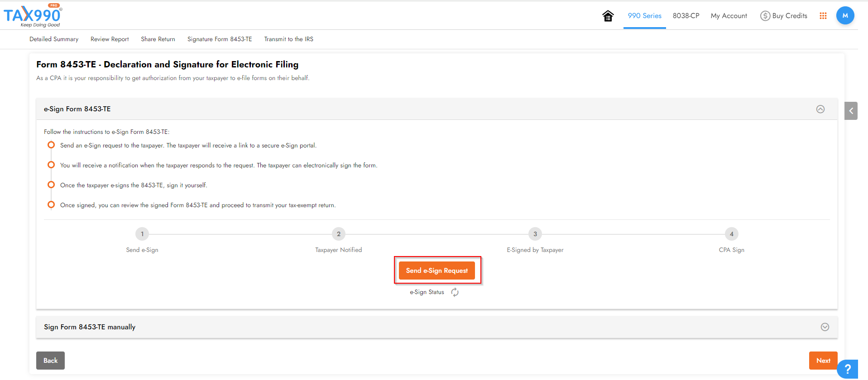Open the orange apps grid icon

pos(823,15)
